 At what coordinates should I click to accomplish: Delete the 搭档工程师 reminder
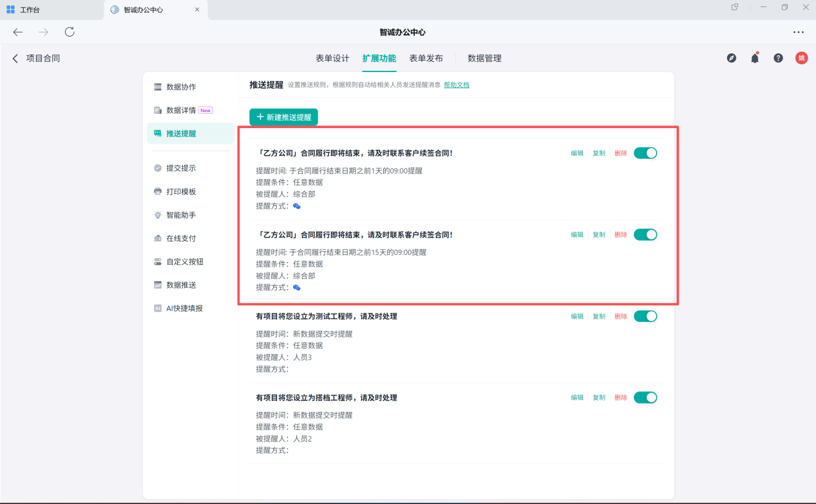point(621,398)
